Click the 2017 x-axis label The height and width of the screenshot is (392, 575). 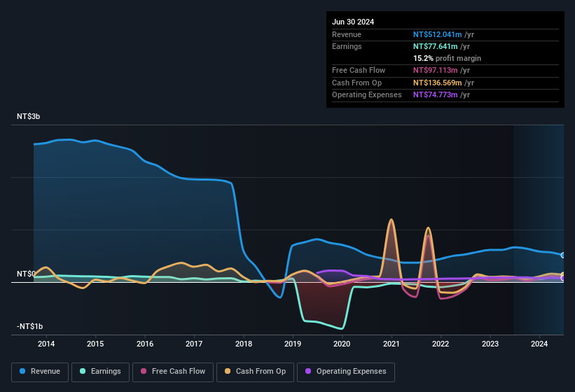[x=194, y=344]
